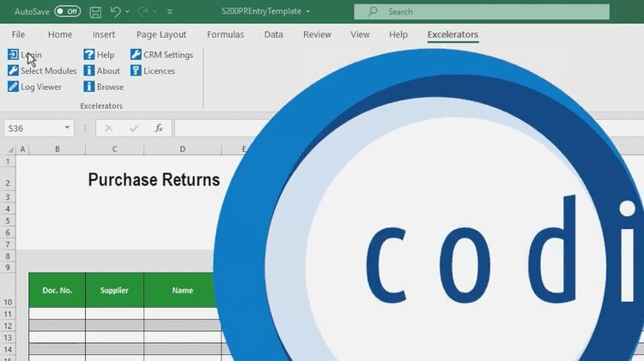Click the Select All corner triangle

coord(10,150)
